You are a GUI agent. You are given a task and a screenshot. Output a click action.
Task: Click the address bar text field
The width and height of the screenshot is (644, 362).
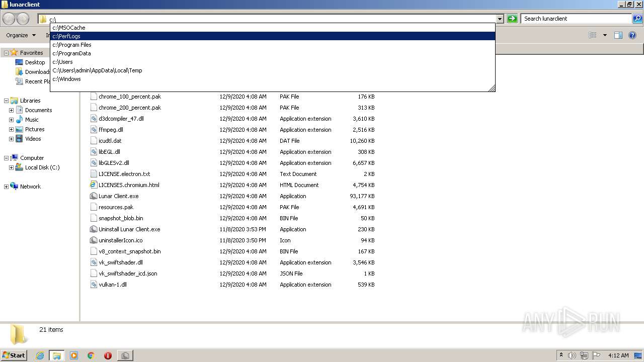pos(272,19)
